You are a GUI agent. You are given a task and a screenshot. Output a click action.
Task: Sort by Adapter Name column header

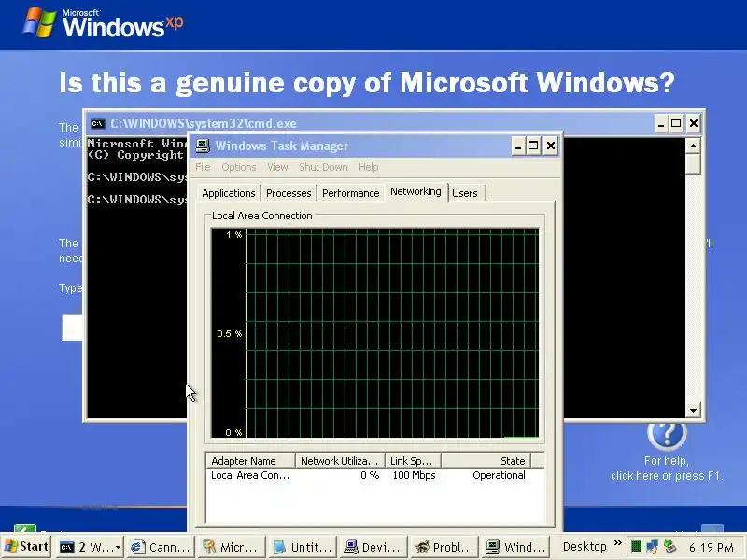tap(250, 460)
